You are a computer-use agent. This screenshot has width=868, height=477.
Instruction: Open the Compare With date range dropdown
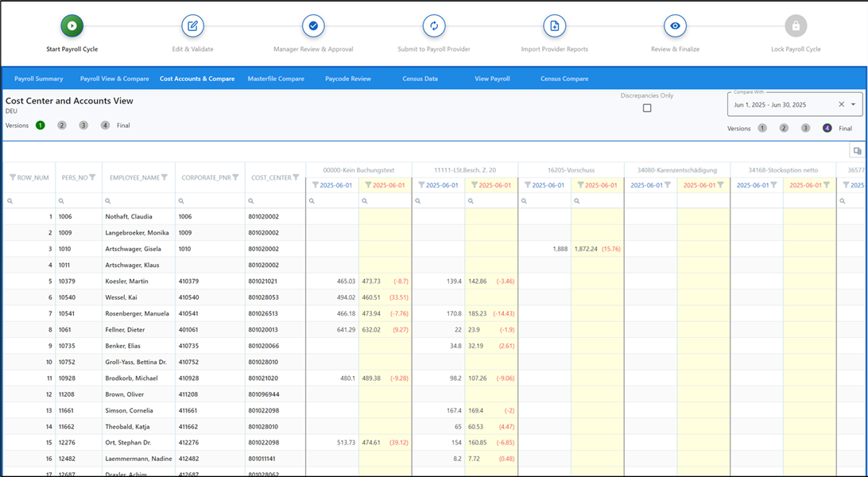pyautogui.click(x=853, y=103)
